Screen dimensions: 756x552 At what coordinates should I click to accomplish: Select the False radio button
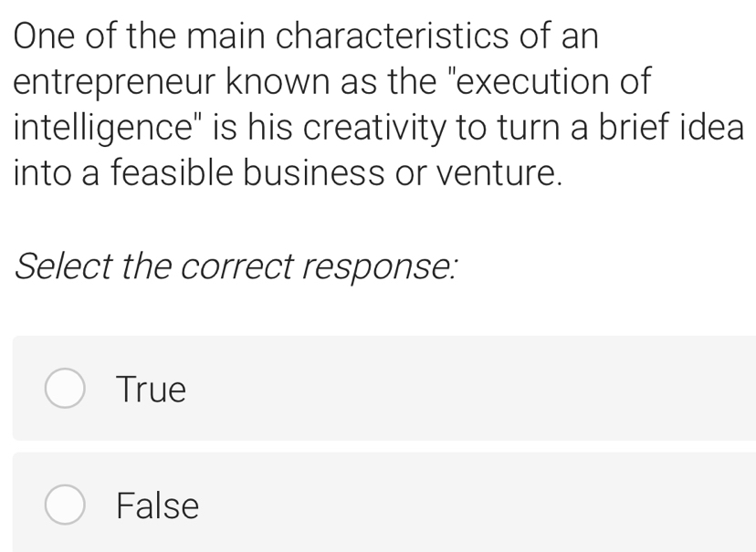point(65,505)
